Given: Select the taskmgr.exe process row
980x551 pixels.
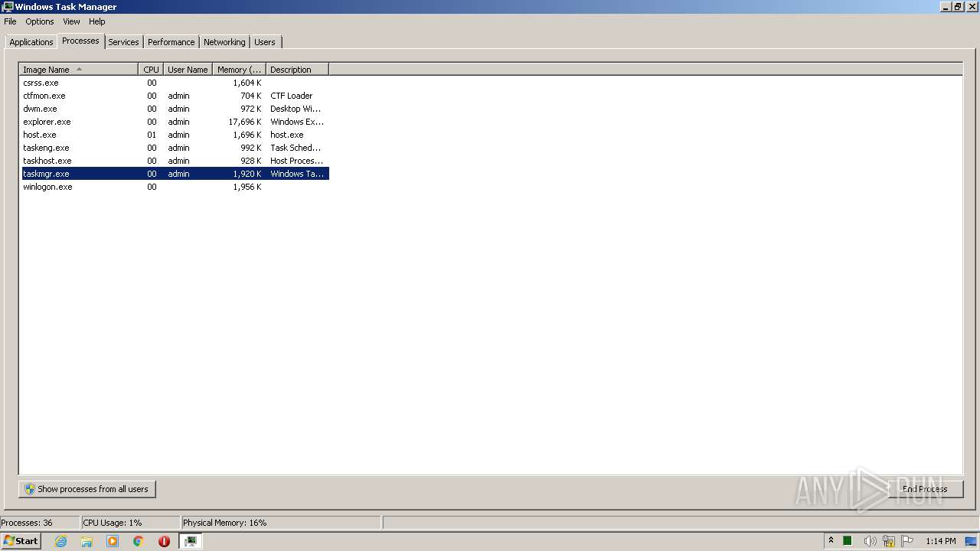Looking at the screenshot, I should 175,174.
